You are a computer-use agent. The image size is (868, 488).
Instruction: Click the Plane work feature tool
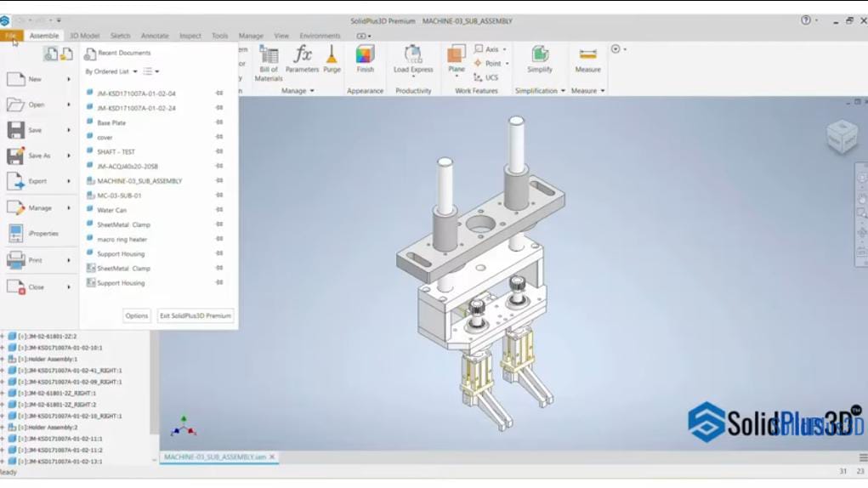[457, 60]
